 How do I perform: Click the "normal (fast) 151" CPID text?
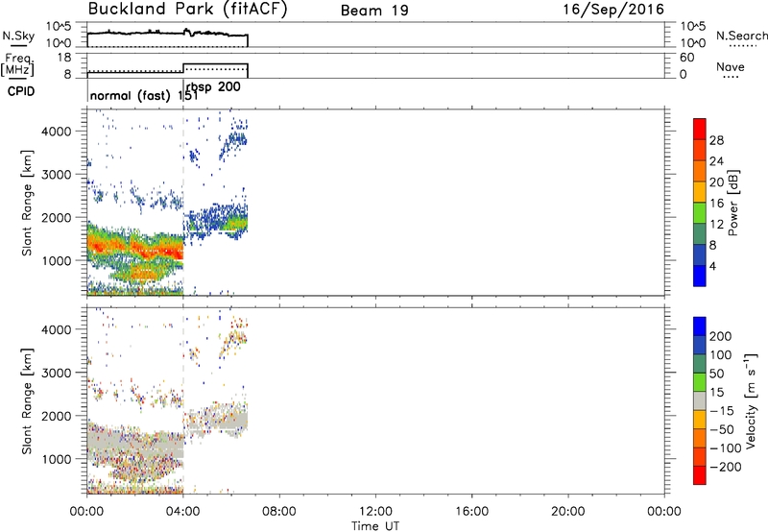143,95
